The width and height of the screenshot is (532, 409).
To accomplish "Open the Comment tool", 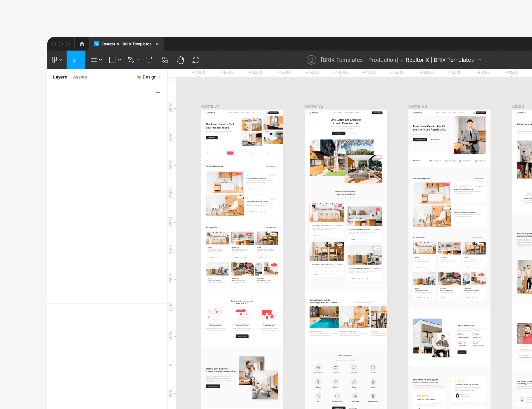I will 196,60.
